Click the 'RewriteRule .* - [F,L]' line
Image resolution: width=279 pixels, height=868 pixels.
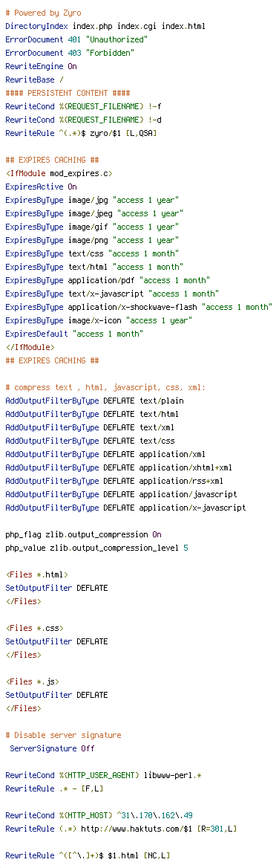(x=55, y=788)
